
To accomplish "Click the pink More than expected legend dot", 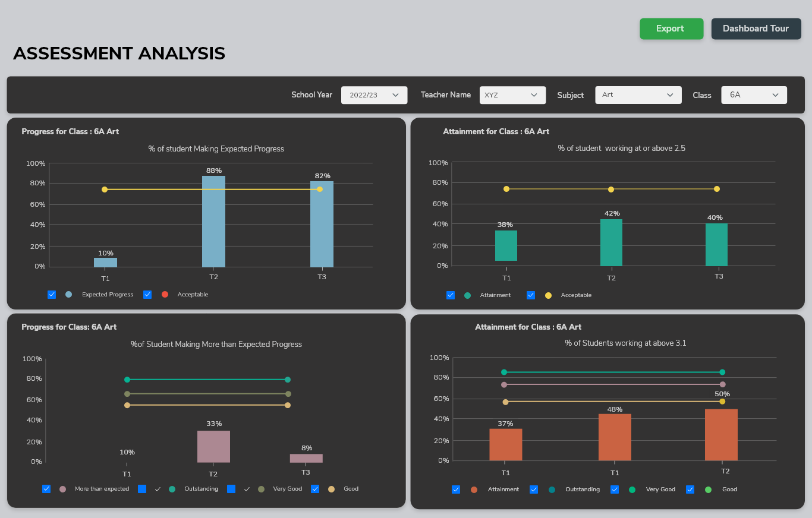I will [63, 489].
